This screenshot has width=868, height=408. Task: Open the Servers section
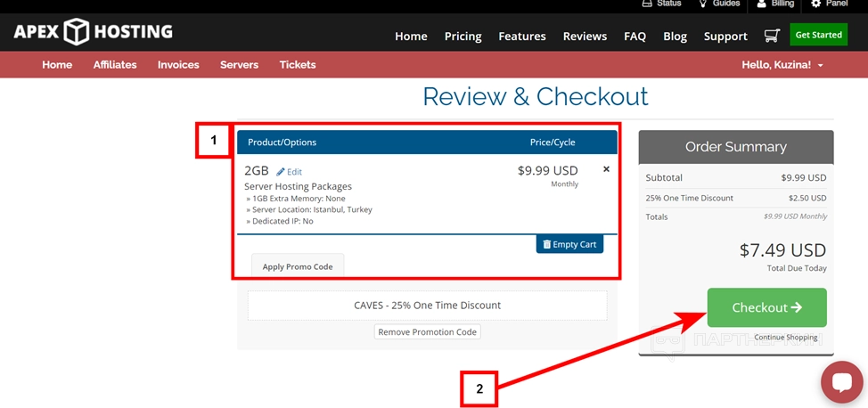(x=239, y=65)
